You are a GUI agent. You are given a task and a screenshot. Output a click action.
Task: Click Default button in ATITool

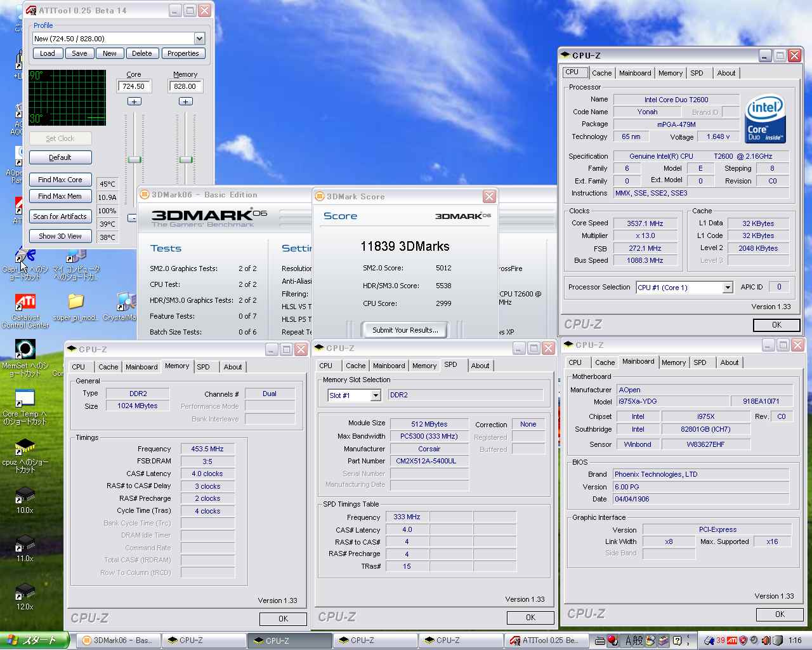(60, 157)
